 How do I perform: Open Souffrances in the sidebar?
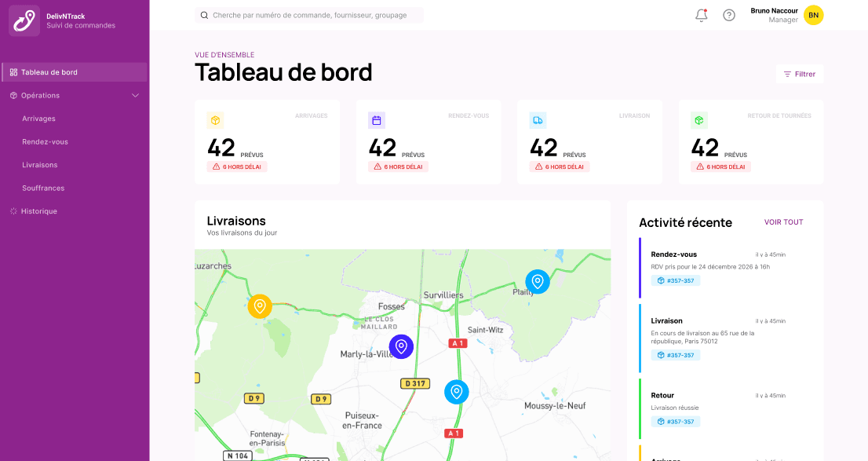click(43, 188)
